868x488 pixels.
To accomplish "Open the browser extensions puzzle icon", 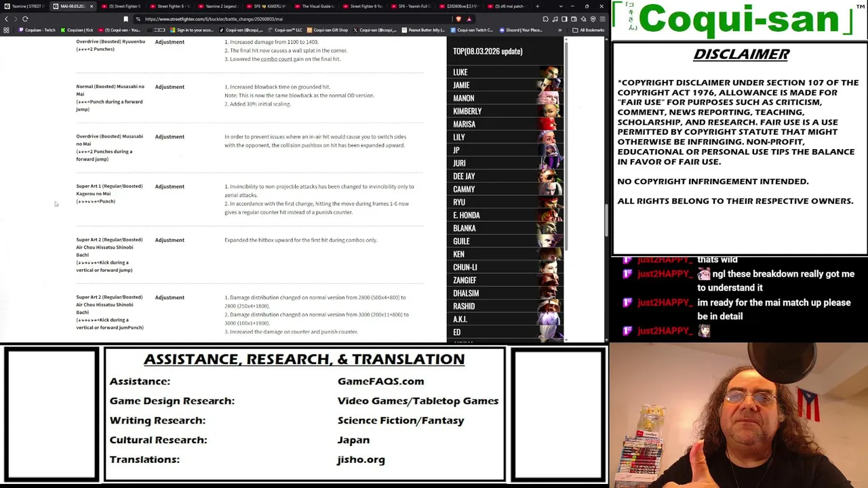I will point(545,19).
